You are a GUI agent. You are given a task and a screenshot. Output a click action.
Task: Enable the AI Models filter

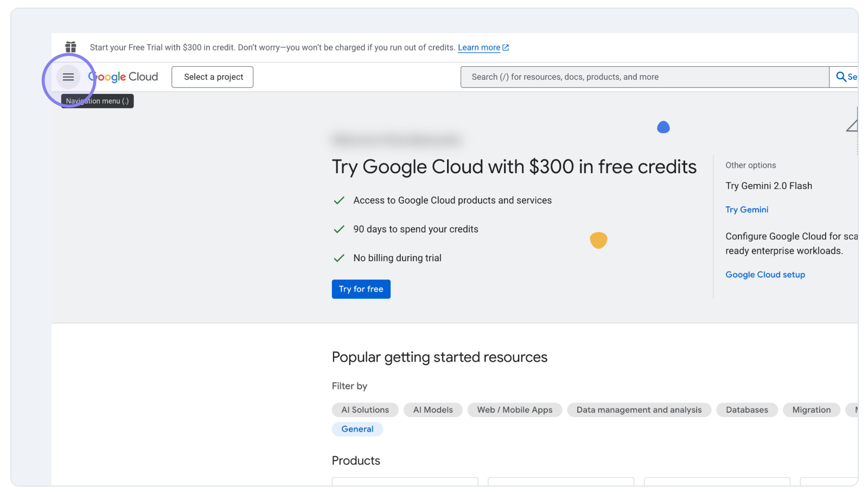432,409
